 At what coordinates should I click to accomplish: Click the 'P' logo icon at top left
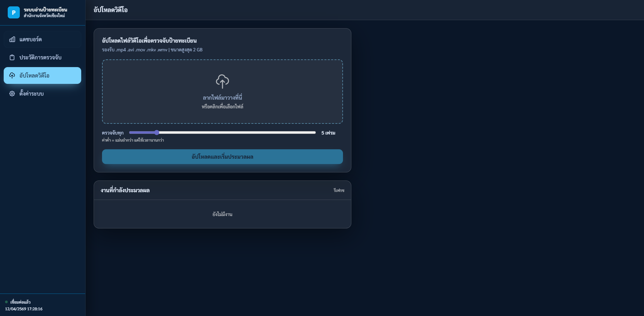(13, 13)
